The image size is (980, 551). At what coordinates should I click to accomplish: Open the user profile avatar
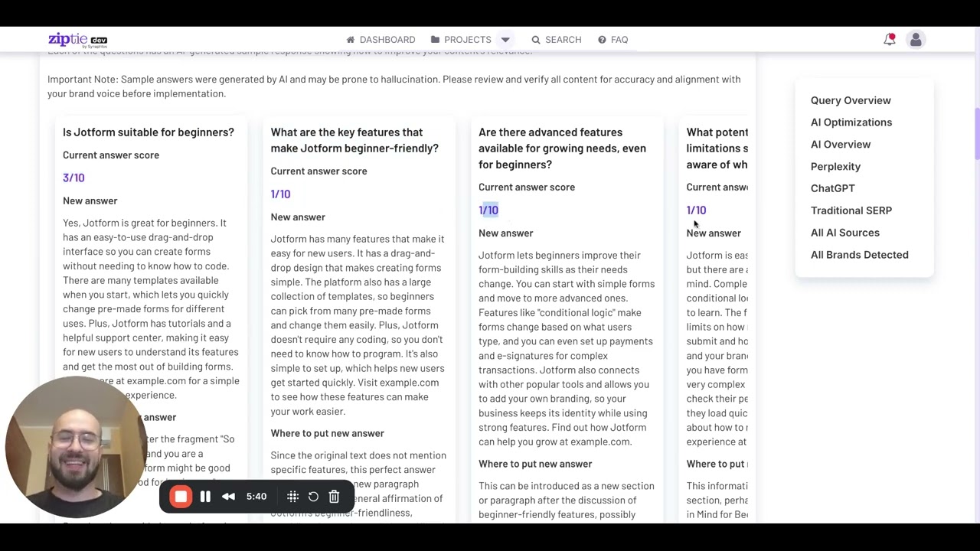pos(916,40)
